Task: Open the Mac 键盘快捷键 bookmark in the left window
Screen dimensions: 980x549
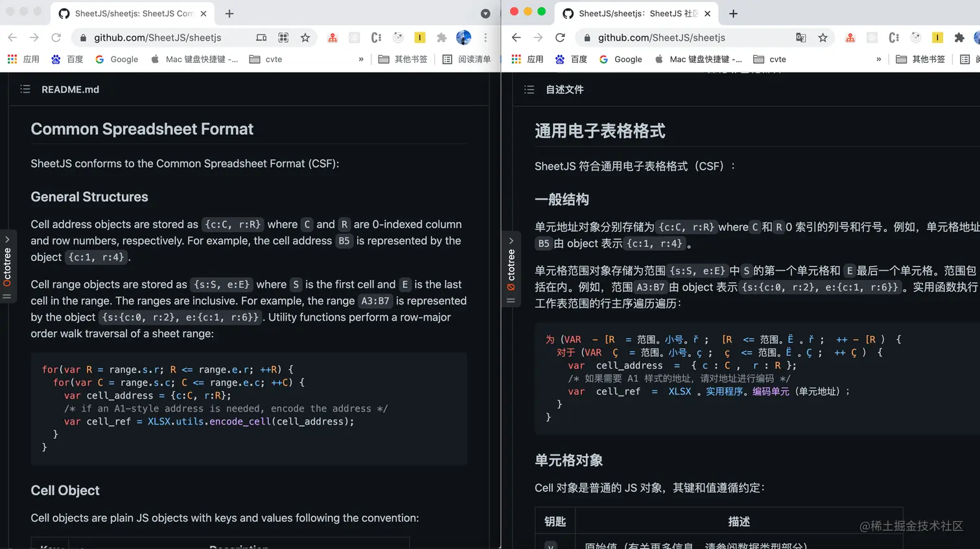Action: point(194,59)
